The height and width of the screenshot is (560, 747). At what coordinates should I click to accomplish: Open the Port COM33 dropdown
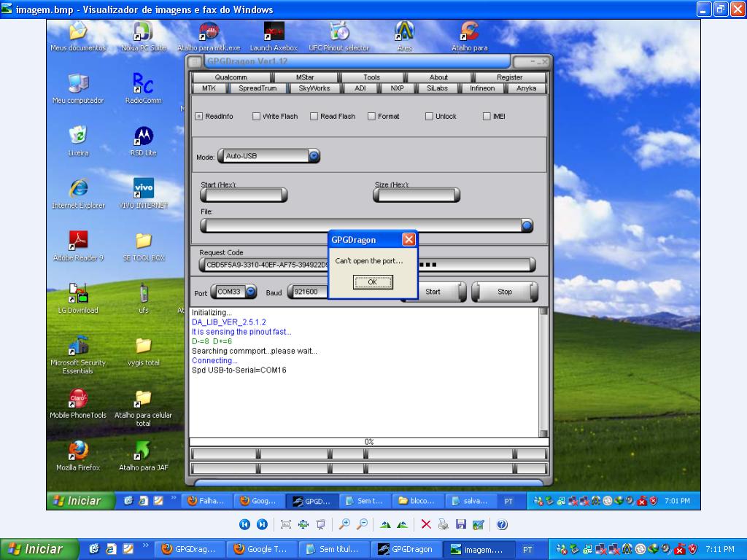click(251, 292)
